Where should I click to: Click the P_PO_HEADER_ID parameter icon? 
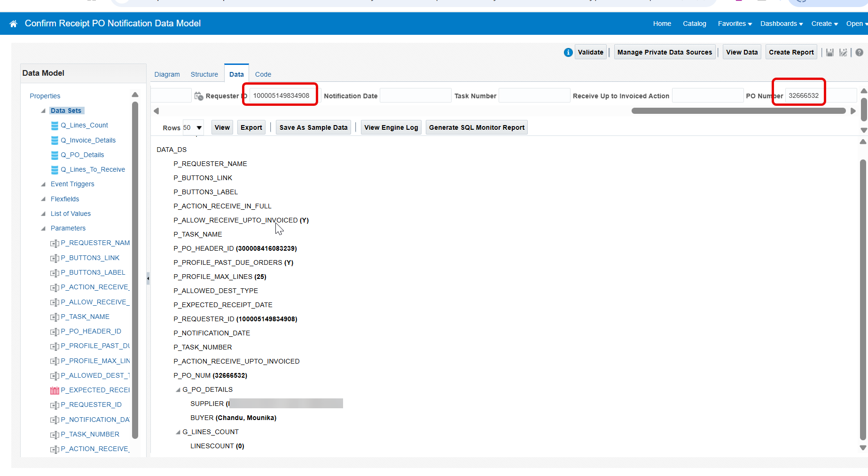click(55, 332)
